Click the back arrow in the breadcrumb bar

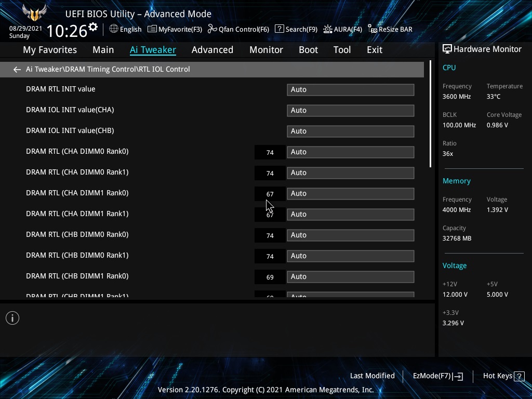click(17, 70)
